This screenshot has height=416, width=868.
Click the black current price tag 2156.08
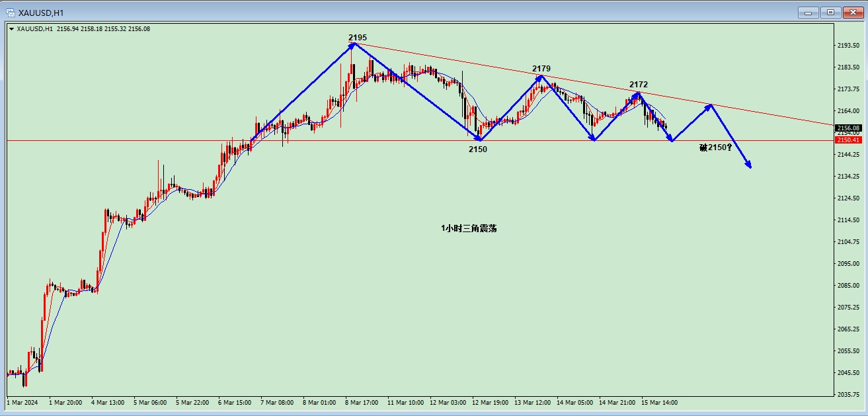coord(848,128)
